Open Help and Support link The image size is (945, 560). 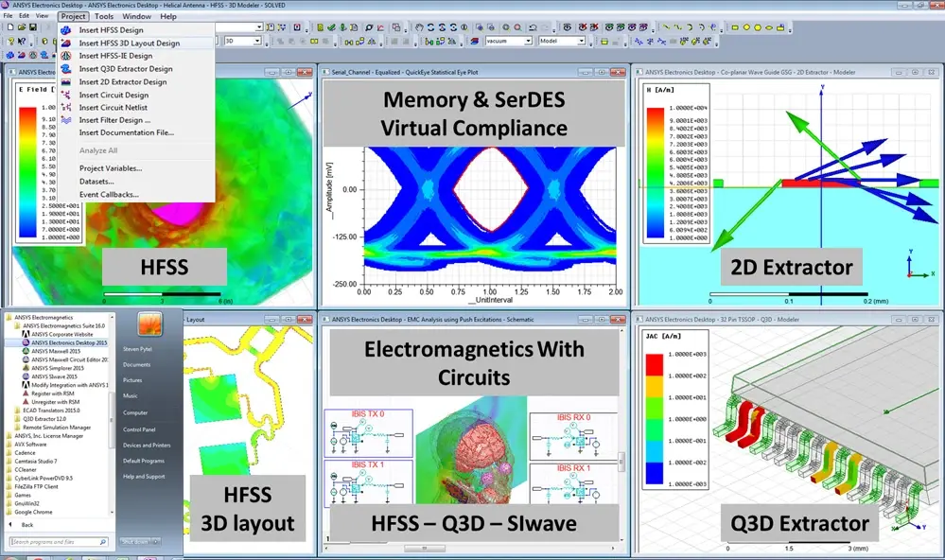(x=144, y=477)
